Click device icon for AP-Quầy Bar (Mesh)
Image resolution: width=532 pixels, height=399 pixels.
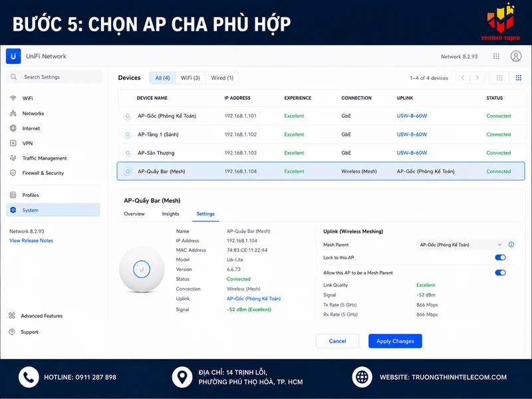(x=128, y=172)
